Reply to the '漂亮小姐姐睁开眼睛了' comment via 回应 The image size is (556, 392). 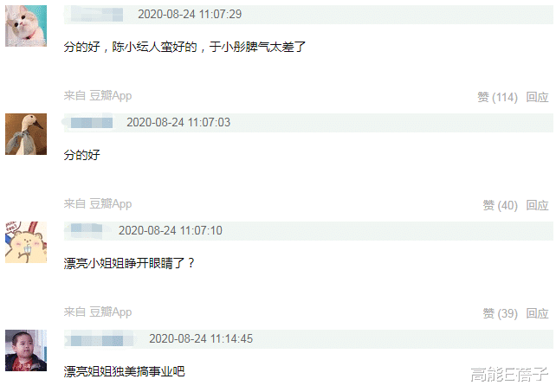pyautogui.click(x=537, y=313)
